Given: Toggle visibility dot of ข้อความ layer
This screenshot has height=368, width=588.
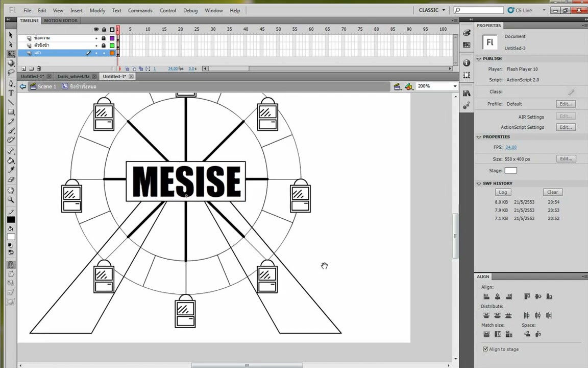Looking at the screenshot, I should click(96, 38).
